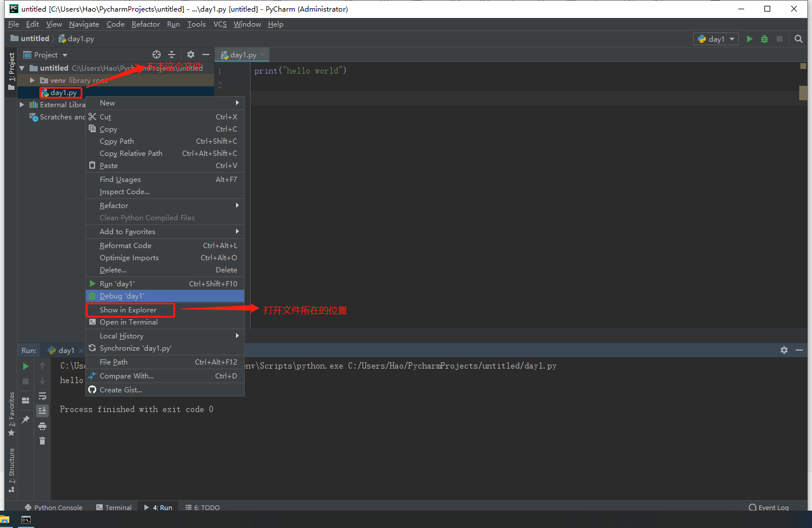Click the collapse all icon in Project panel
The width and height of the screenshot is (812, 528).
(172, 54)
